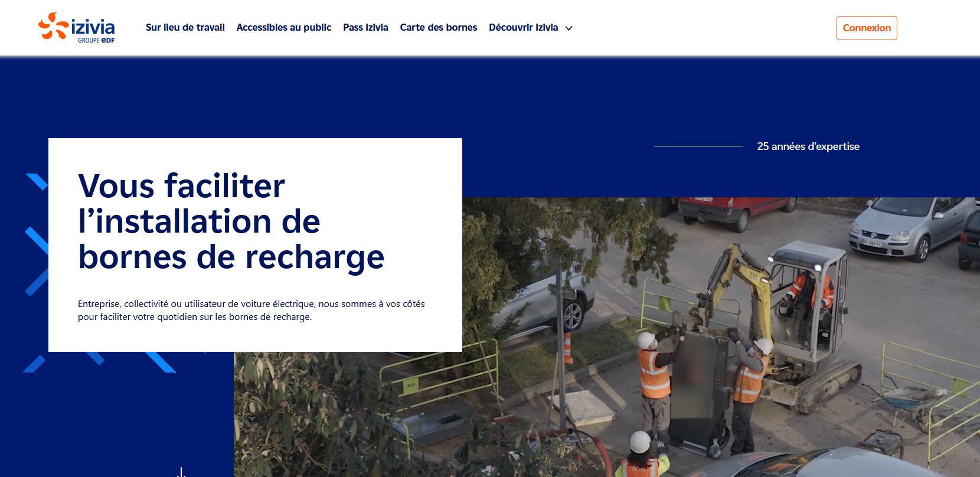The width and height of the screenshot is (980, 477).
Task: Open Sur lieu de travail page
Action: pos(185,28)
